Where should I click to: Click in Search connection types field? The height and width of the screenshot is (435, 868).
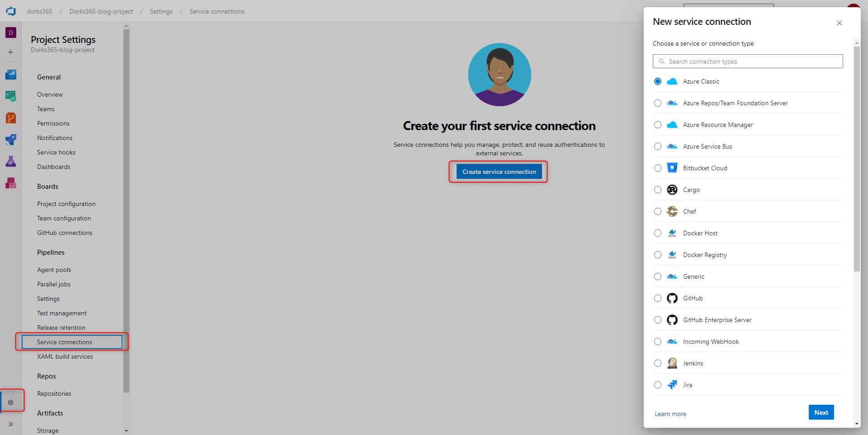748,61
